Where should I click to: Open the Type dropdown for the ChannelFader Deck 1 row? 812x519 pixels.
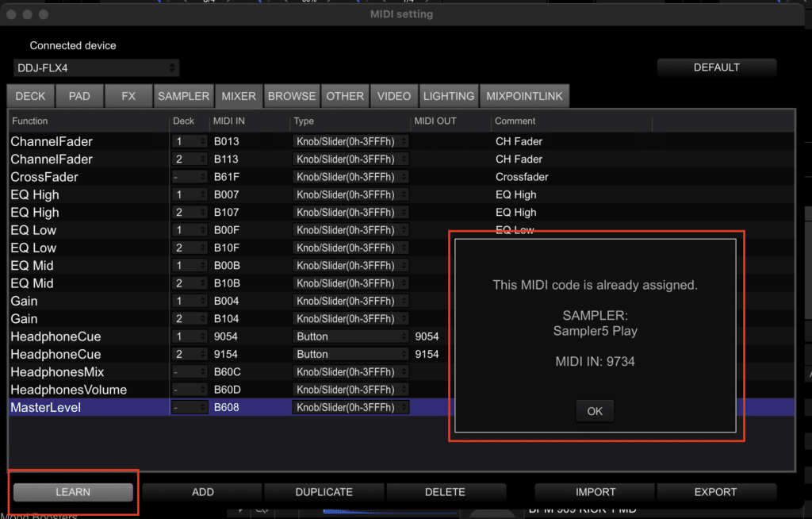point(350,141)
